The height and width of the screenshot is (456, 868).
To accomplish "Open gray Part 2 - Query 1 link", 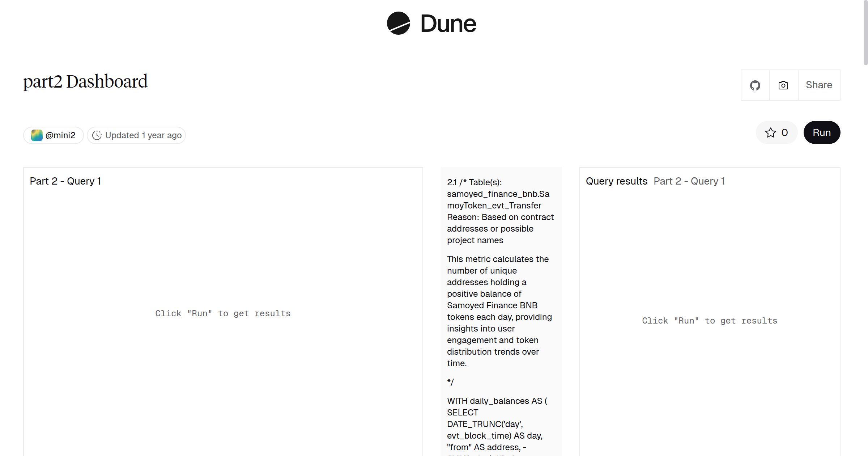I will tap(689, 181).
